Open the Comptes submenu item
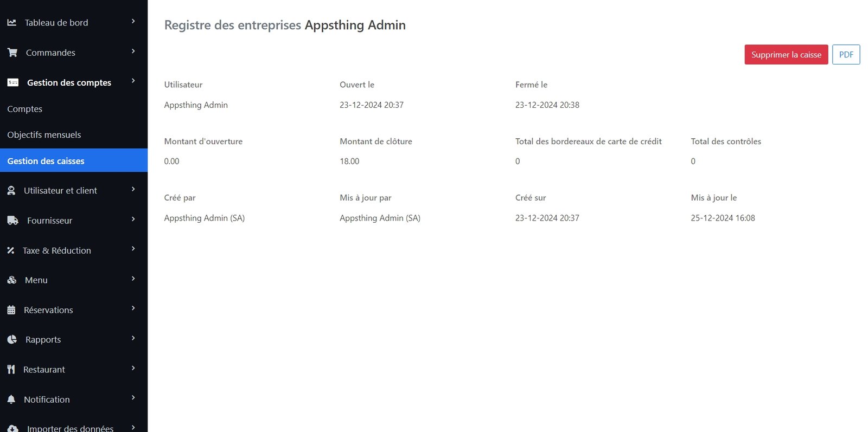 click(25, 109)
